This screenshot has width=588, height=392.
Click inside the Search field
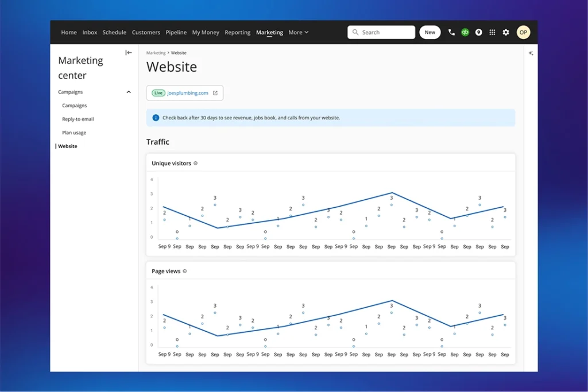tap(381, 32)
